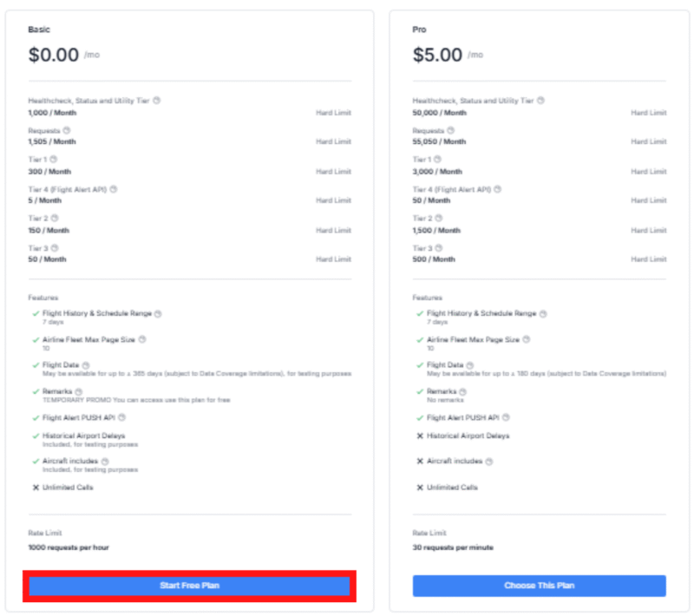Click the Pro plan $5.00 price
Viewport: 694px width, 616px height.
pyautogui.click(x=437, y=56)
